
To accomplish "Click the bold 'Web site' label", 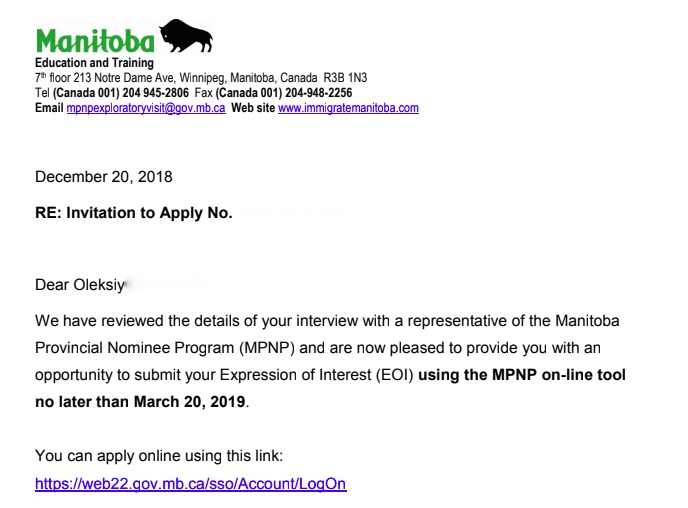I will tap(253, 108).
